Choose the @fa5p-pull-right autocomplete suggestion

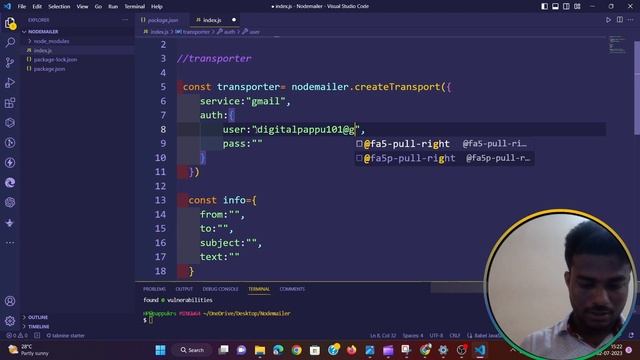tap(444, 158)
